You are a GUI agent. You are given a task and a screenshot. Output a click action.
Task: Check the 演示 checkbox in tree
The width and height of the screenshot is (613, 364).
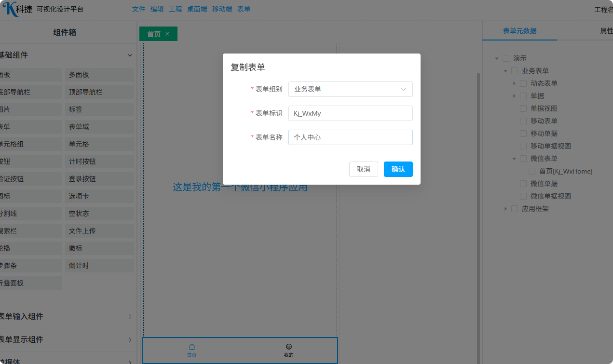506,58
